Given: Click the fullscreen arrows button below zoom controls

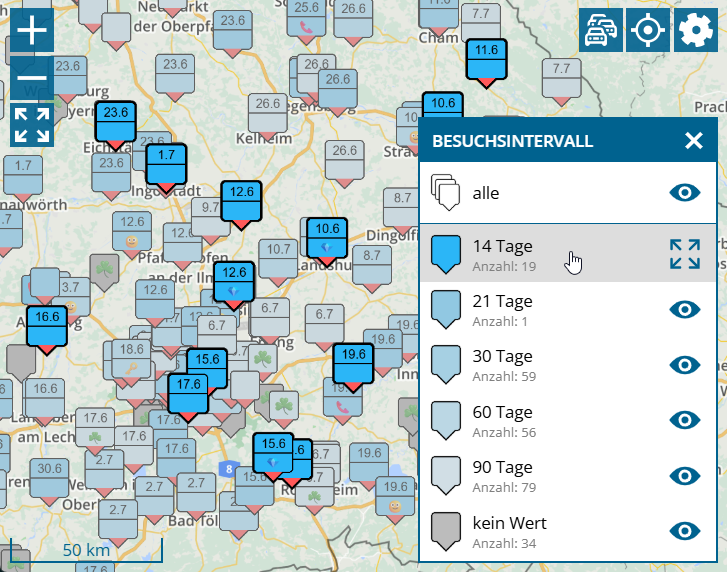Looking at the screenshot, I should coord(32,125).
